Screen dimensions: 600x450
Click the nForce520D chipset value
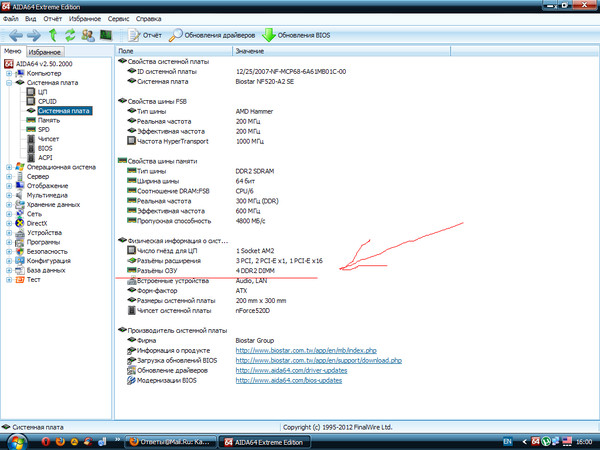pos(253,311)
